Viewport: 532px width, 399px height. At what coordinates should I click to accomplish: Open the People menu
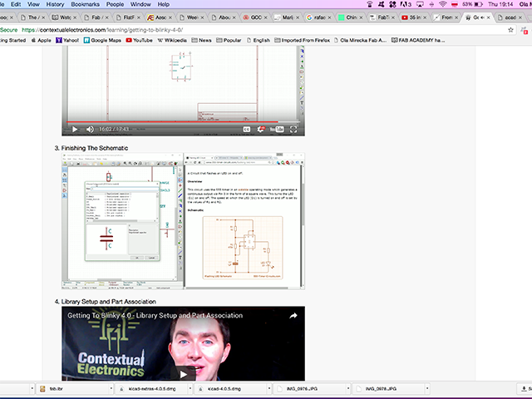[115, 4]
